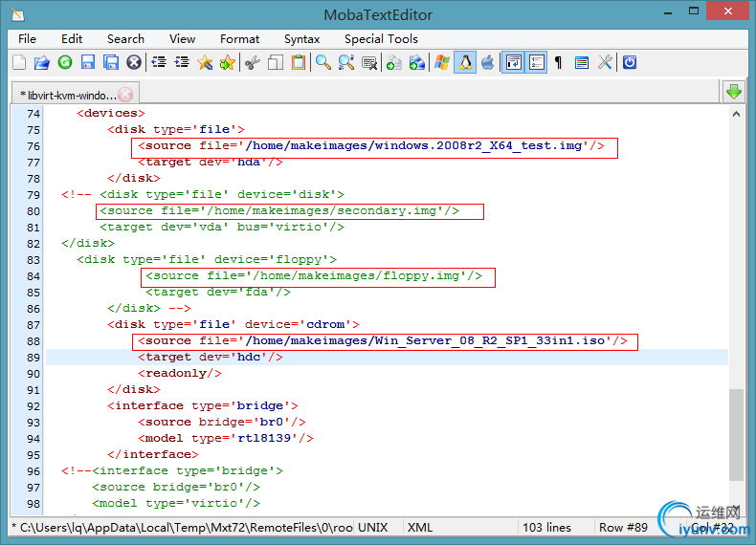Screen dimensions: 756x545
Task: Click the clear search highlights icon
Action: coord(369,63)
